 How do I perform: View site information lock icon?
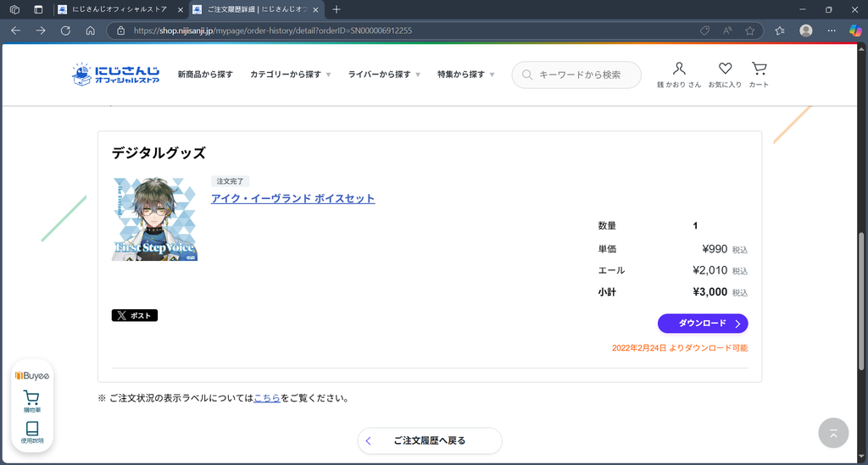(x=120, y=30)
